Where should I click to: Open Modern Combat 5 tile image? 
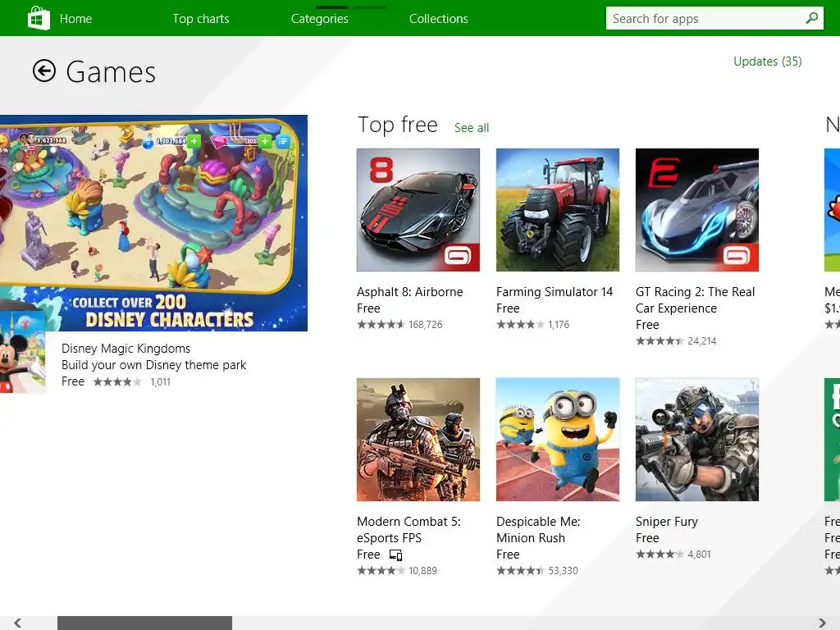point(418,440)
